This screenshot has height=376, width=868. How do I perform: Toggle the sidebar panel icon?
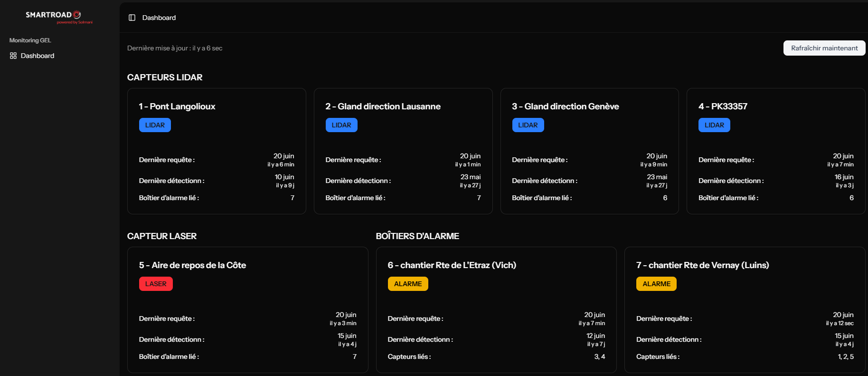(132, 18)
